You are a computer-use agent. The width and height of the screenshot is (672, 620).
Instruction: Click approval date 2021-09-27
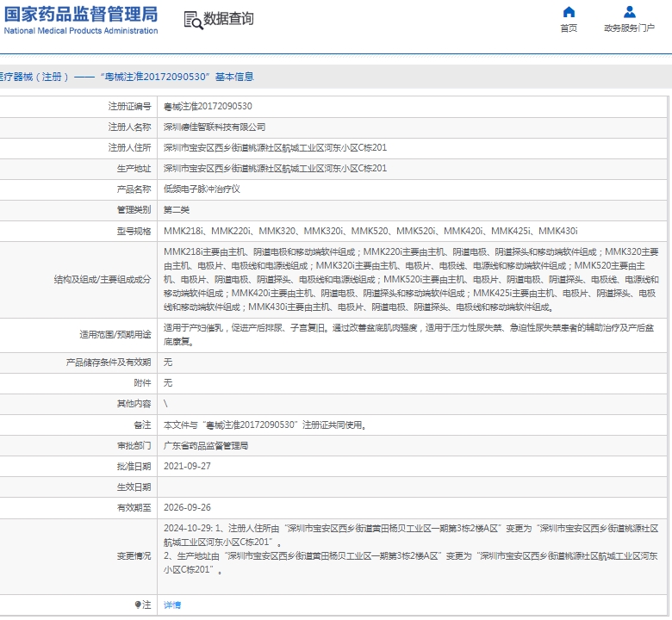[187, 466]
